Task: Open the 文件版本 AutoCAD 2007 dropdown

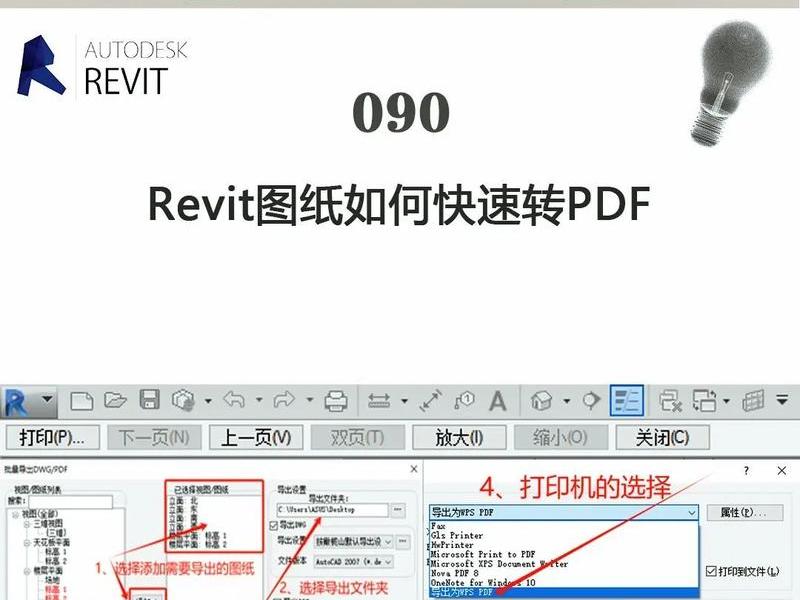Action: 353,561
